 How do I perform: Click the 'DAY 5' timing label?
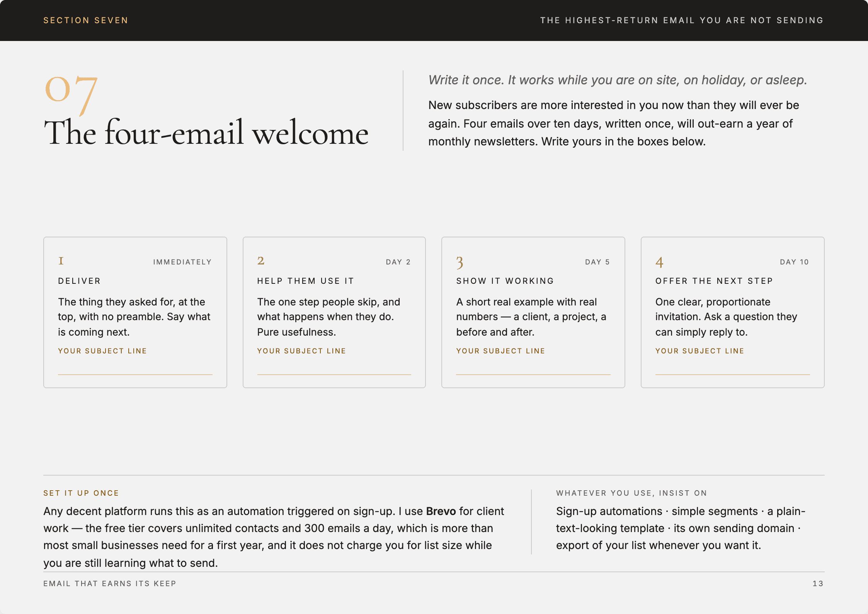[x=597, y=262]
